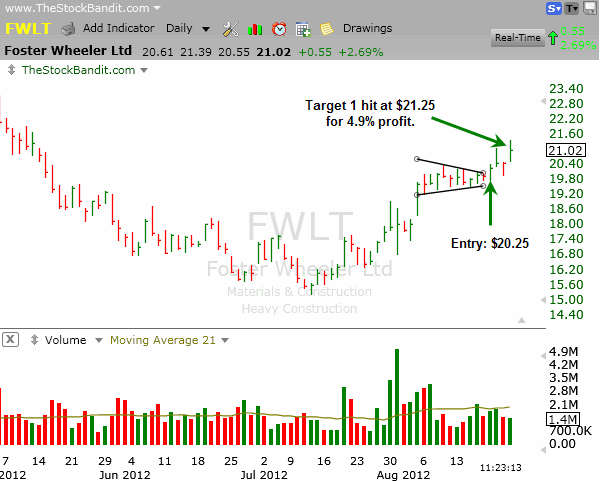Viewport: 600px width, 481px height.
Task: Click the 11:23:13 timestamp
Action: click(x=501, y=468)
